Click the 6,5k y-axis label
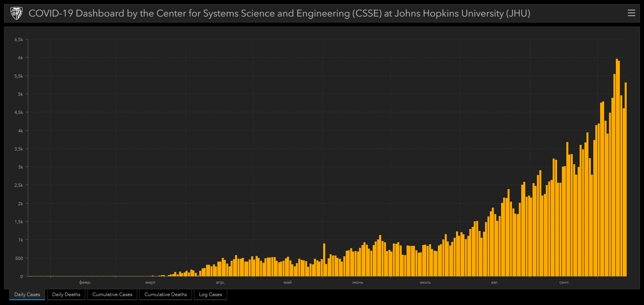 point(19,39)
